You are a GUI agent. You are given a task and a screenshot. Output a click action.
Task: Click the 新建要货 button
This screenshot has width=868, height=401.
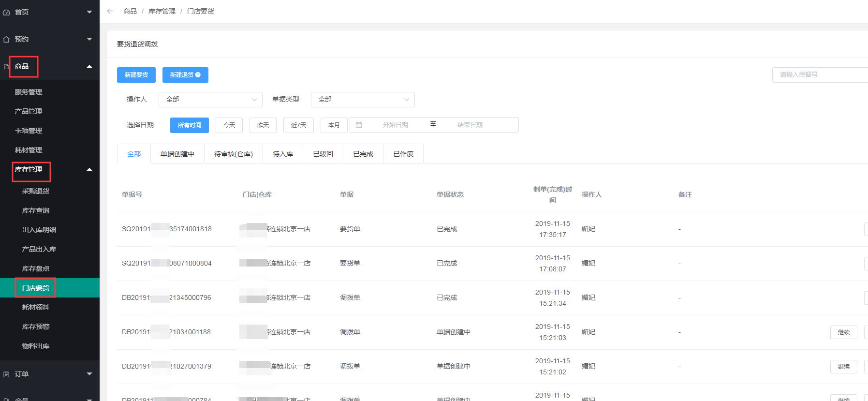tap(136, 75)
